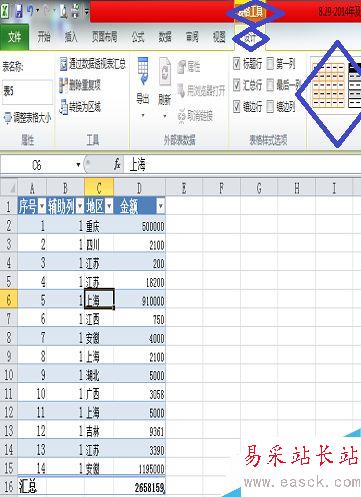Select the cell containing 湖北
Viewport: 361px width, 497px height.
point(99,375)
